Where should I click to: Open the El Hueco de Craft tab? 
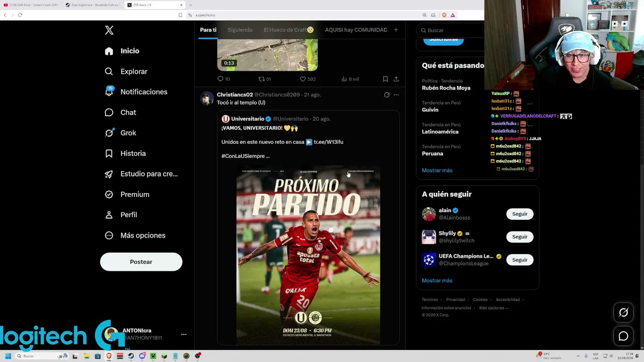point(289,30)
